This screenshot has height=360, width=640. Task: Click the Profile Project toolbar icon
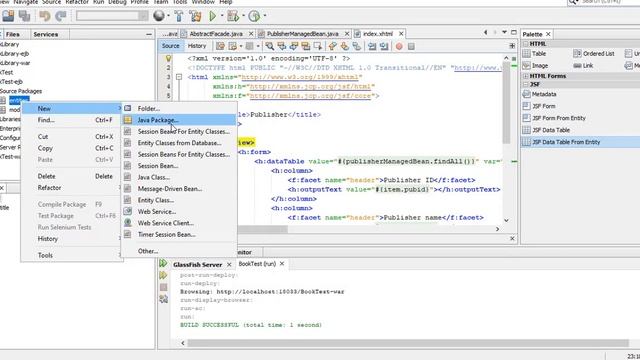tap(254, 16)
